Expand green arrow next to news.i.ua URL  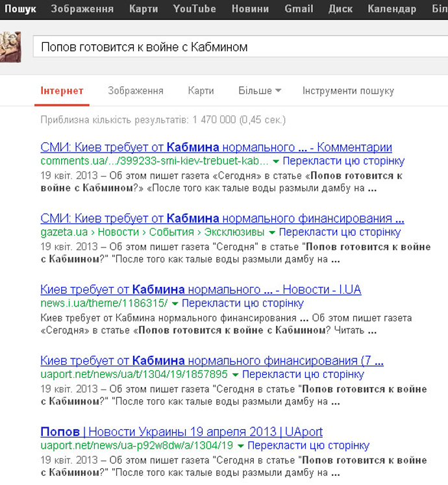click(x=175, y=304)
